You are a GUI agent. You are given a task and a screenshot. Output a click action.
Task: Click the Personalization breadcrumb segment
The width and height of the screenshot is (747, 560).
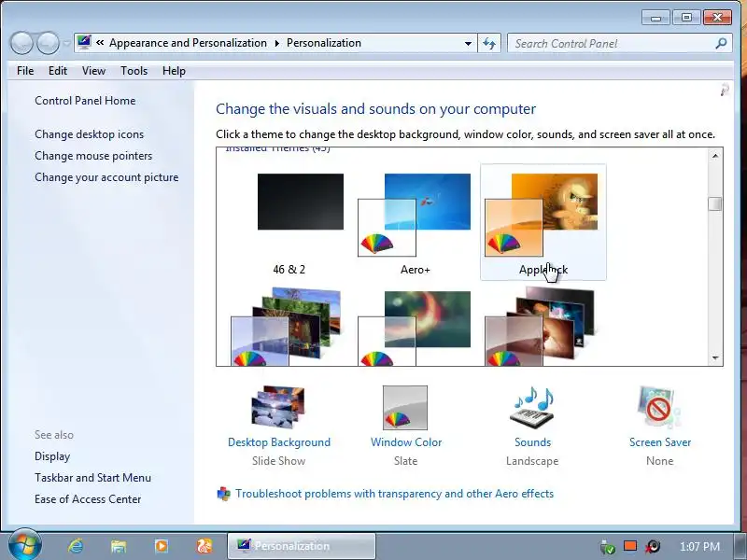pyautogui.click(x=324, y=43)
